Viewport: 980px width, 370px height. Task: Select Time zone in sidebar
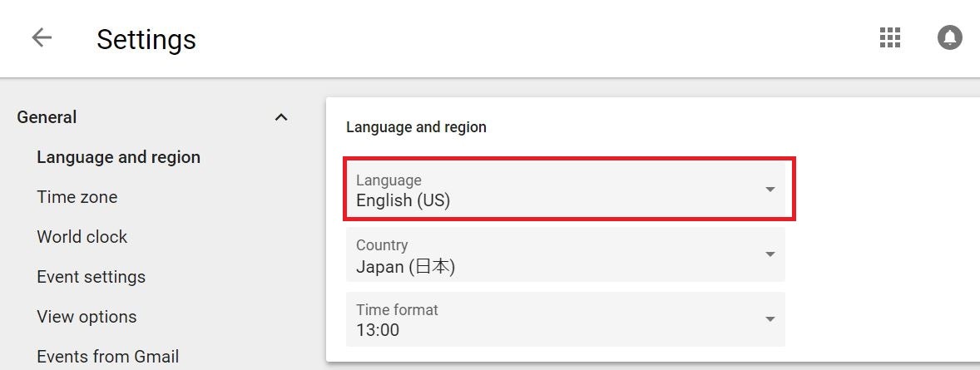[x=77, y=197]
